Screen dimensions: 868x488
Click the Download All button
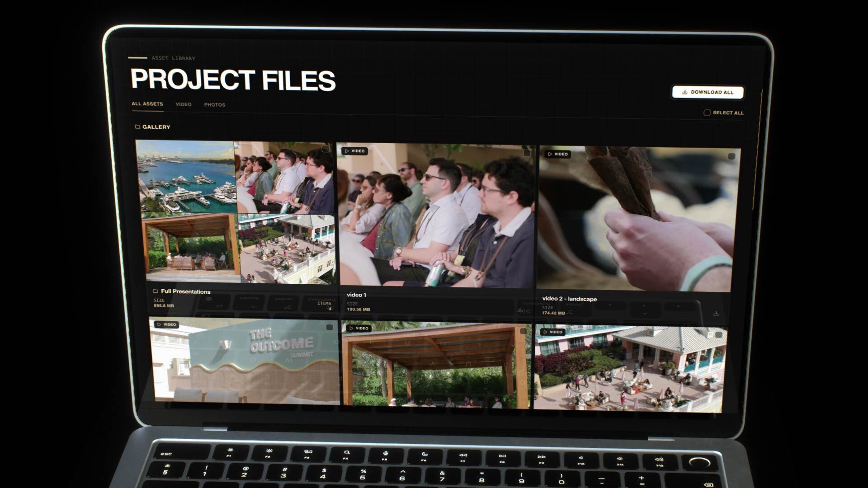pyautogui.click(x=708, y=92)
